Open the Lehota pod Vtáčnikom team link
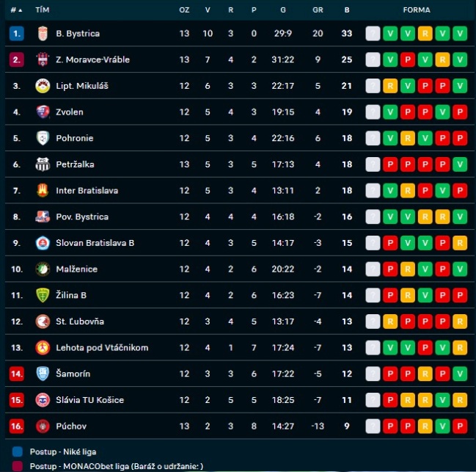 click(x=102, y=348)
